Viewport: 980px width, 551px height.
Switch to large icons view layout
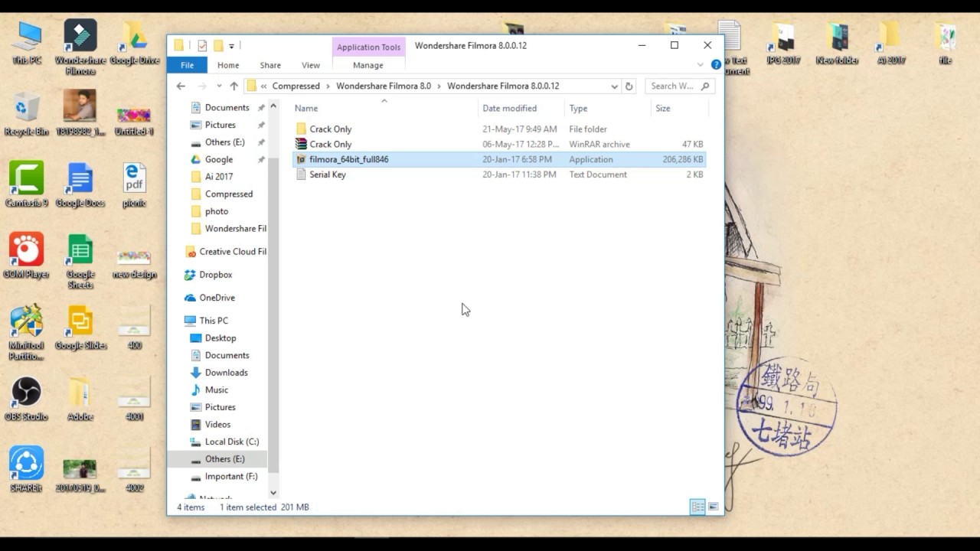tap(714, 507)
